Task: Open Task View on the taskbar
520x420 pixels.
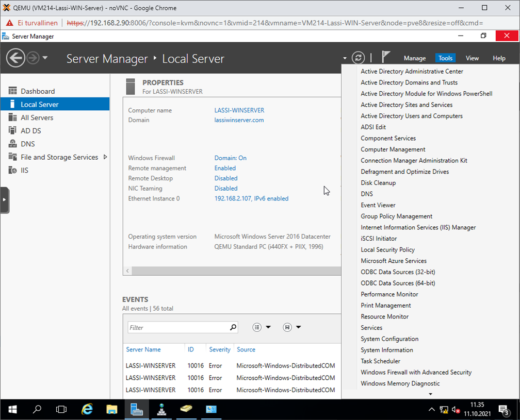Action: tap(61, 409)
